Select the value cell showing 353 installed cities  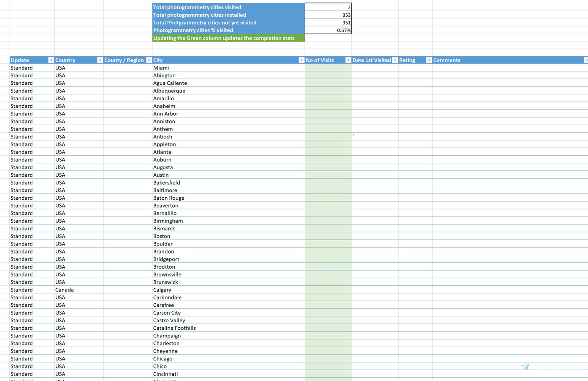[328, 15]
